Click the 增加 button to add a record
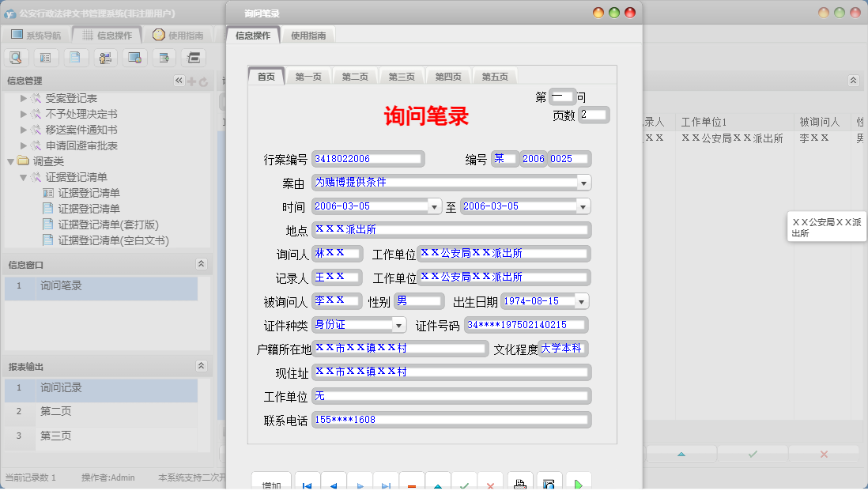868x502 pixels. 271,484
